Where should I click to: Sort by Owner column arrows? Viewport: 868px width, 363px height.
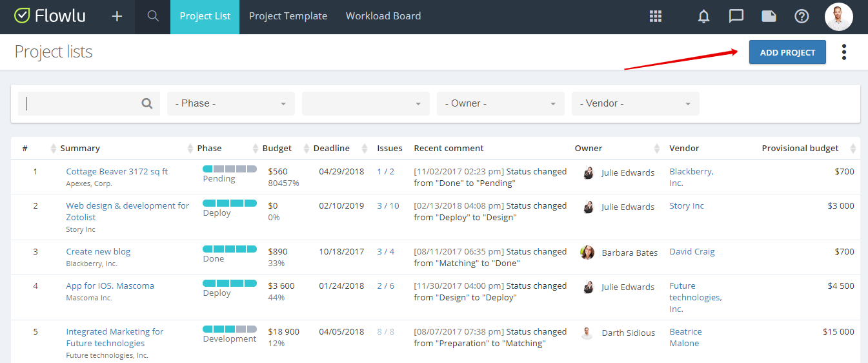click(658, 149)
